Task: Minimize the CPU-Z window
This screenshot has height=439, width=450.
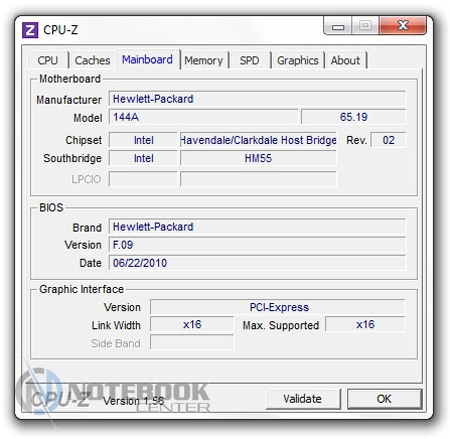Action: (x=338, y=26)
